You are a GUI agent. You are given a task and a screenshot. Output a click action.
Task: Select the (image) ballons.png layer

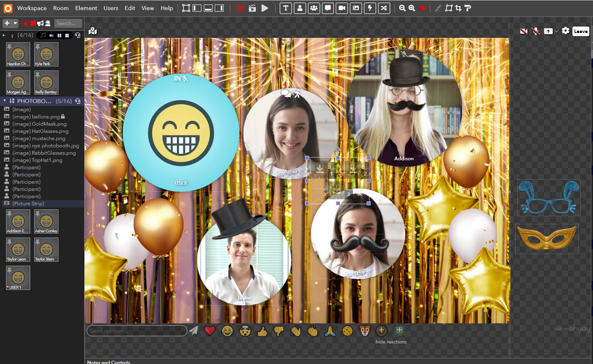coord(39,117)
